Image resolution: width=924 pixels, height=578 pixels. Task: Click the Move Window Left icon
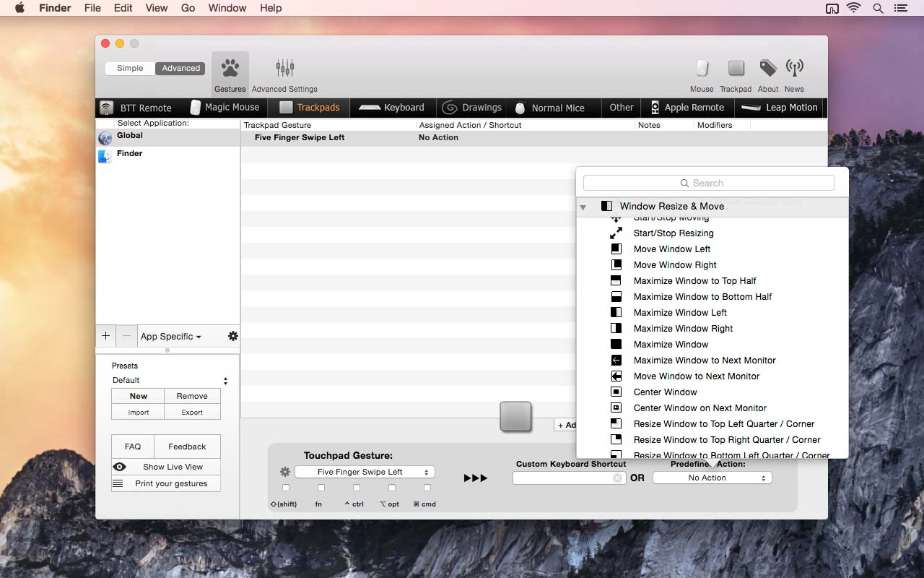(x=616, y=249)
